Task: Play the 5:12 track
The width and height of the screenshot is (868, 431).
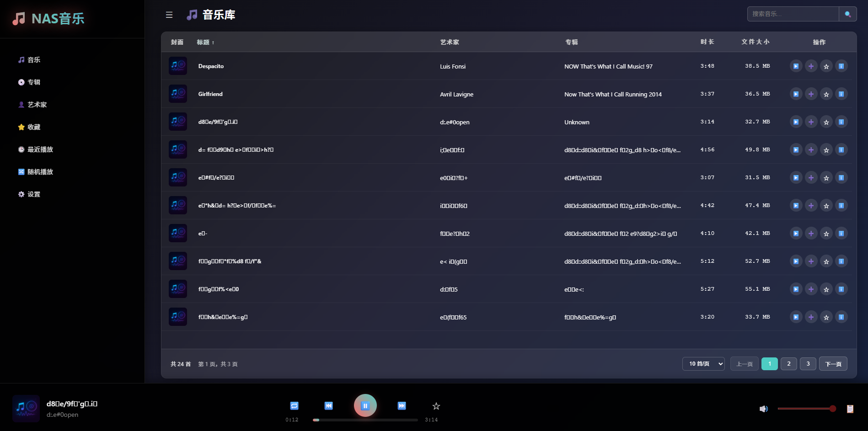Action: [796, 261]
